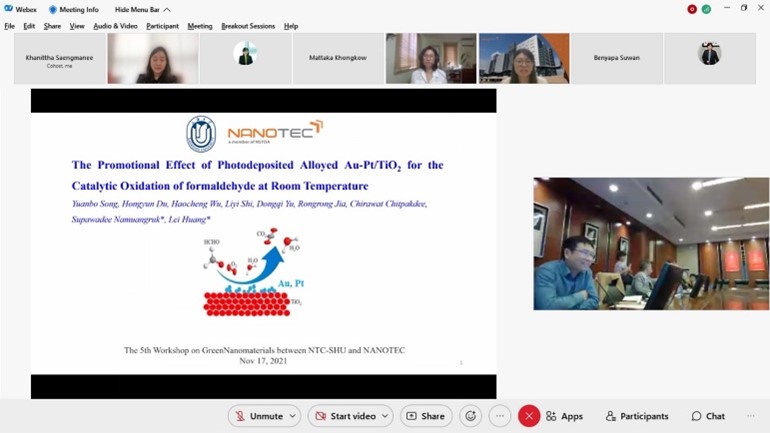
Task: Open the Apps panel
Action: (x=564, y=416)
